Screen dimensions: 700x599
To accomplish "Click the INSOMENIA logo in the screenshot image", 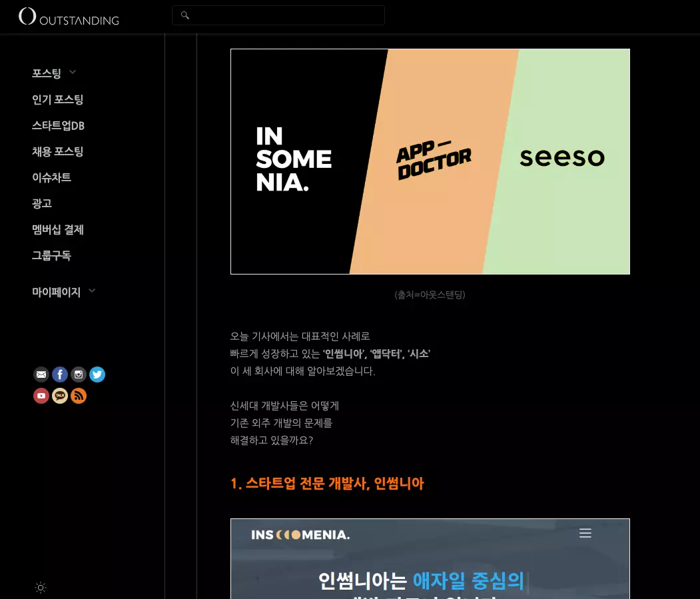I will pos(300,534).
